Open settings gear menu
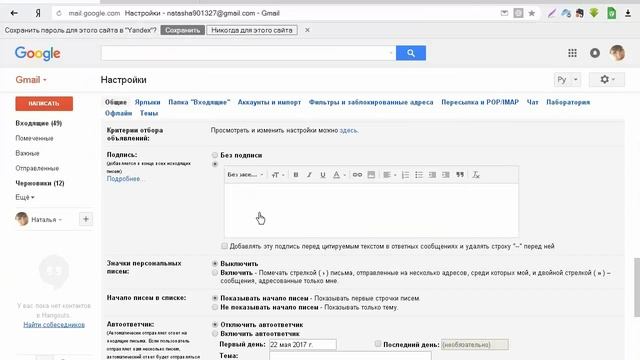 [607, 80]
